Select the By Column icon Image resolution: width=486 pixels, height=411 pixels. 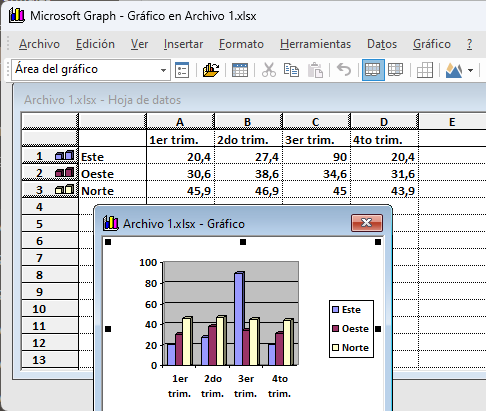tap(396, 70)
